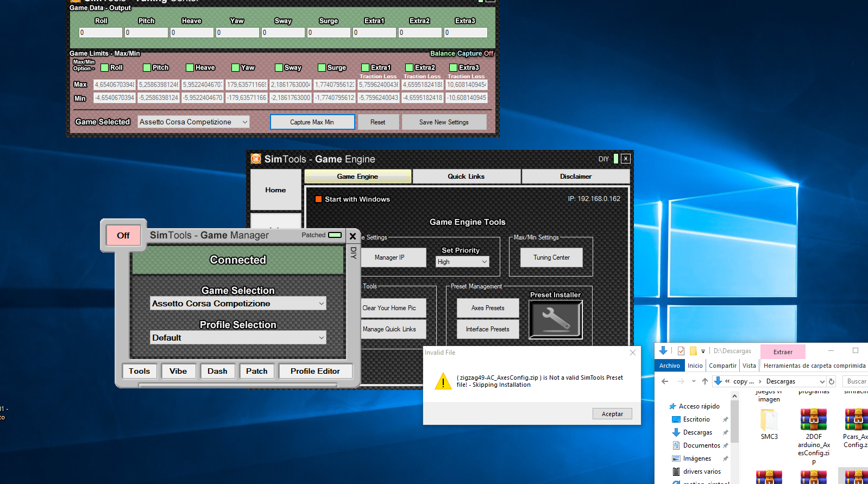Open the recent locations dropdown in Explorer
The width and height of the screenshot is (868, 484).
[694, 381]
